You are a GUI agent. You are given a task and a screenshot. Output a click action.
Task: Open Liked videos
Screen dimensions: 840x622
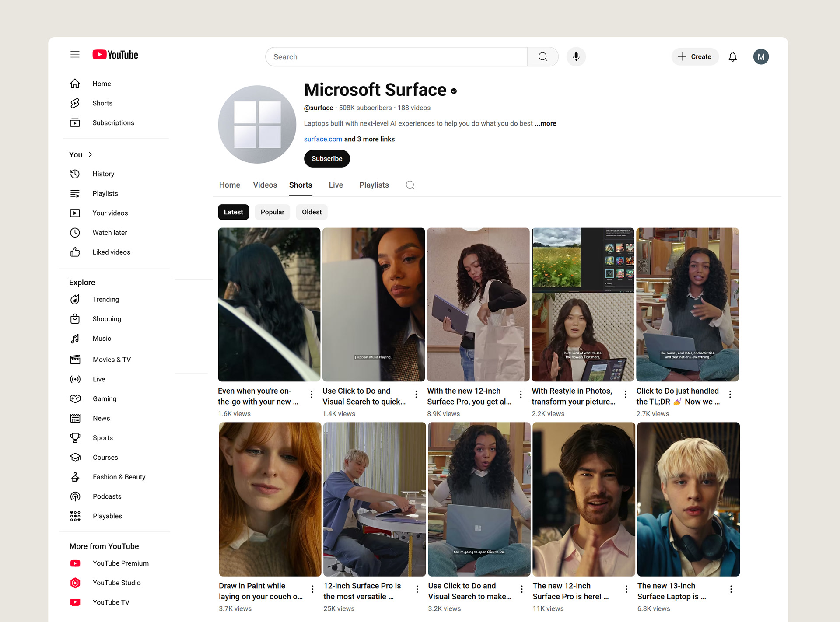pyautogui.click(x=111, y=252)
